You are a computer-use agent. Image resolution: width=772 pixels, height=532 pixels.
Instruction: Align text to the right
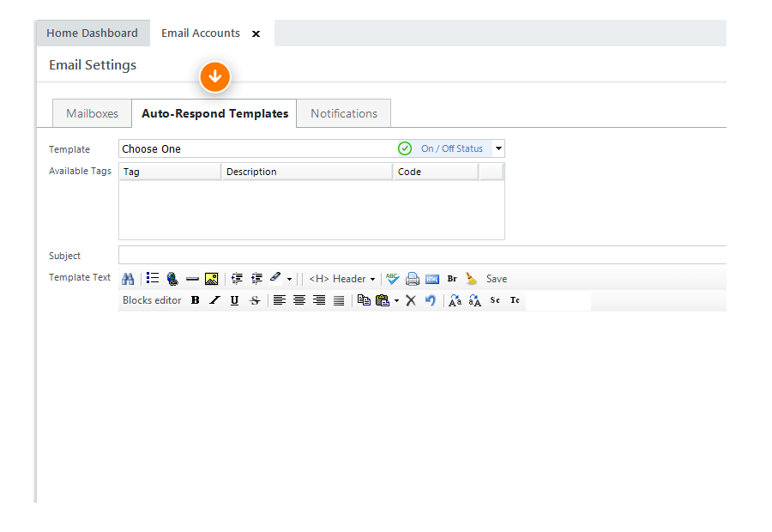[x=319, y=300]
